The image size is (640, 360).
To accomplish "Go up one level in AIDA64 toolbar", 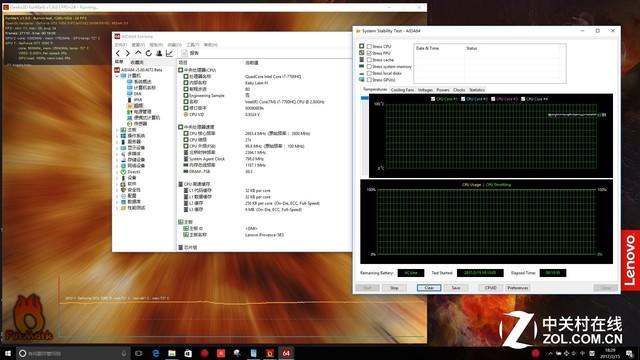I will (138, 53).
